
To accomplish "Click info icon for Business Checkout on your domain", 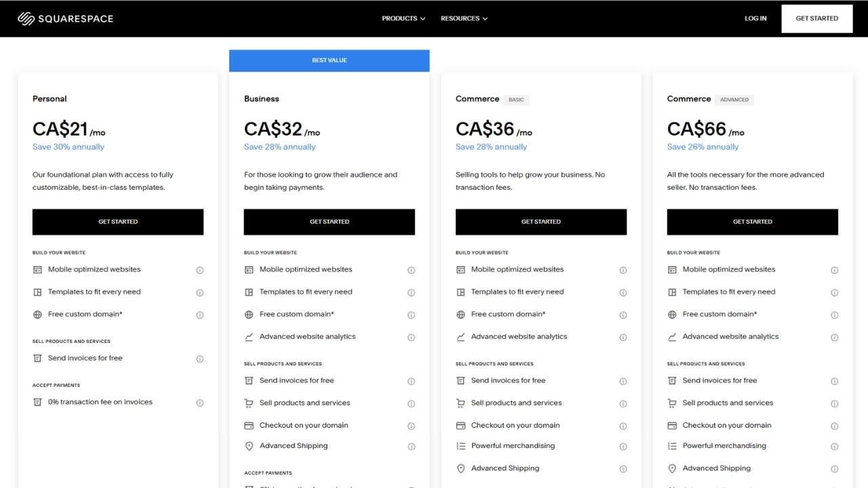I will pyautogui.click(x=411, y=426).
